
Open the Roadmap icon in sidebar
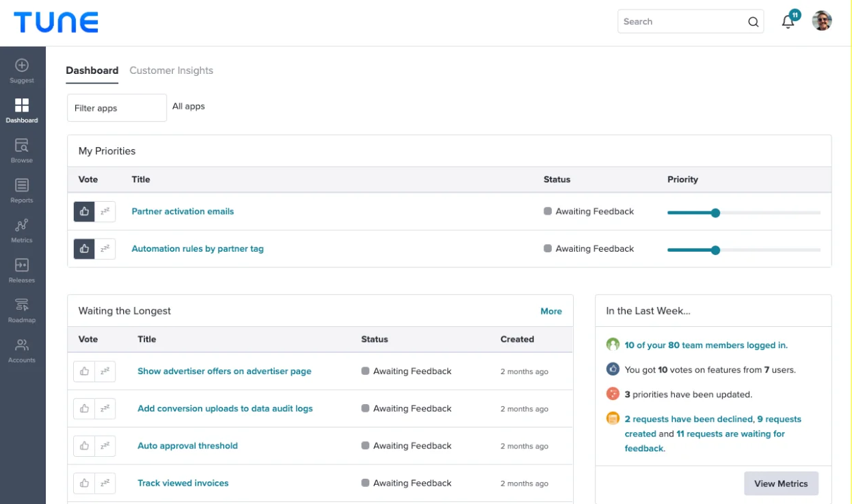tap(22, 305)
